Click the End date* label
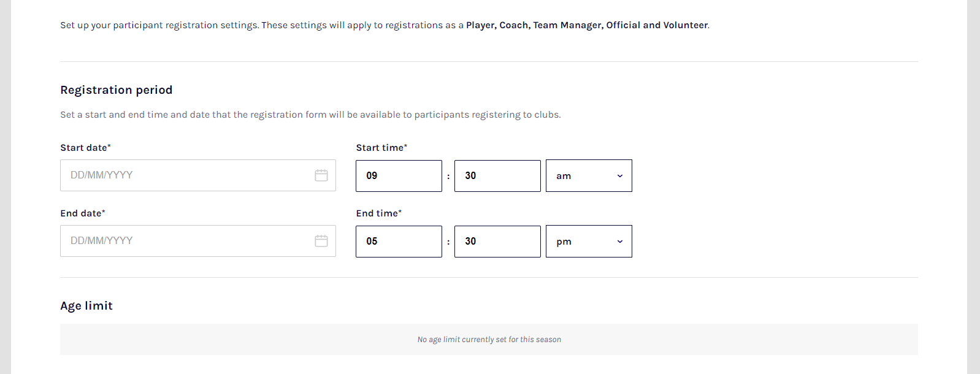 83,213
